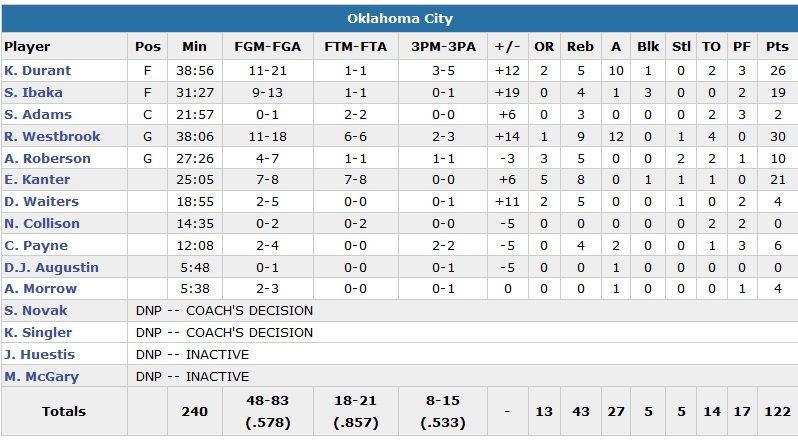The width and height of the screenshot is (798, 443).
Task: Select the Reb column header
Action: click(579, 46)
